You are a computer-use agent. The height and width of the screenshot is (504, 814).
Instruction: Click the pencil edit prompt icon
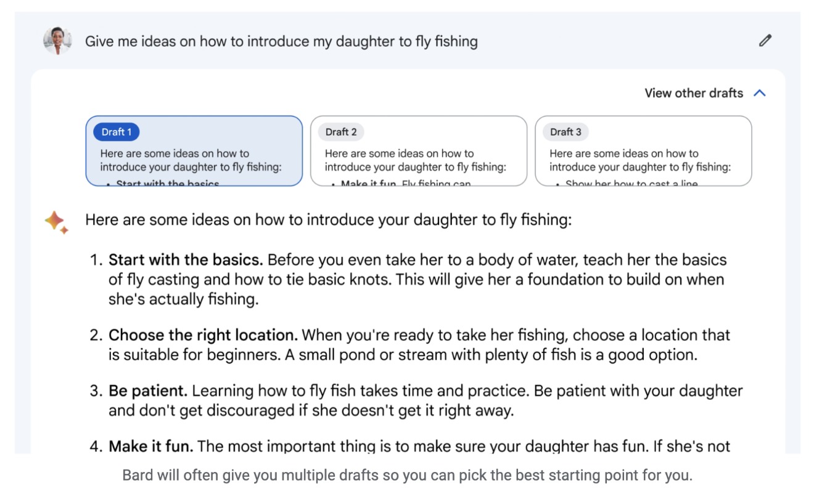click(765, 41)
